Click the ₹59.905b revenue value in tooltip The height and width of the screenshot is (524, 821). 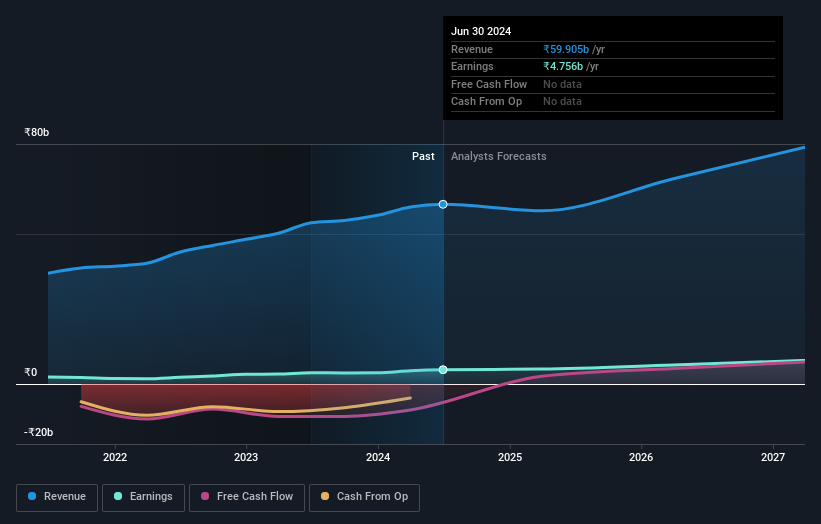(566, 49)
